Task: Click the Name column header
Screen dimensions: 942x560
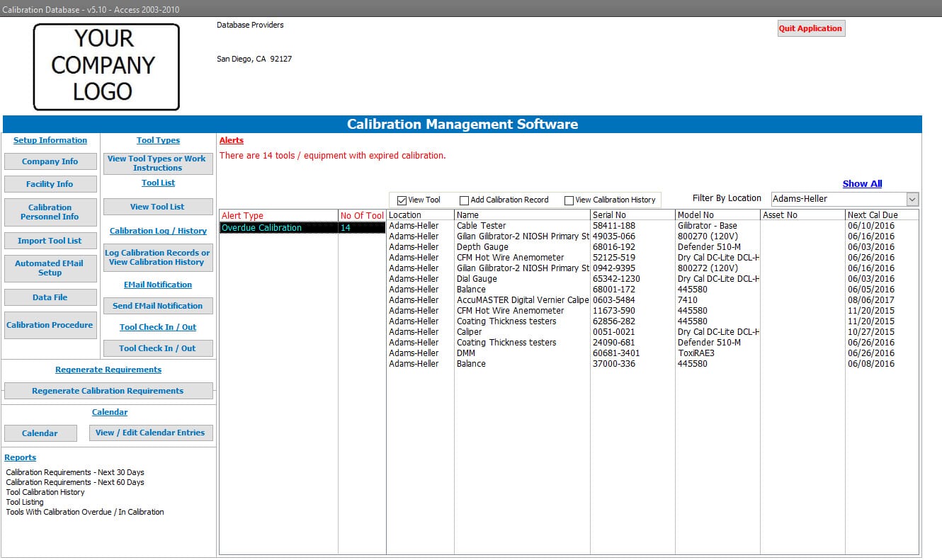Action: (x=522, y=215)
